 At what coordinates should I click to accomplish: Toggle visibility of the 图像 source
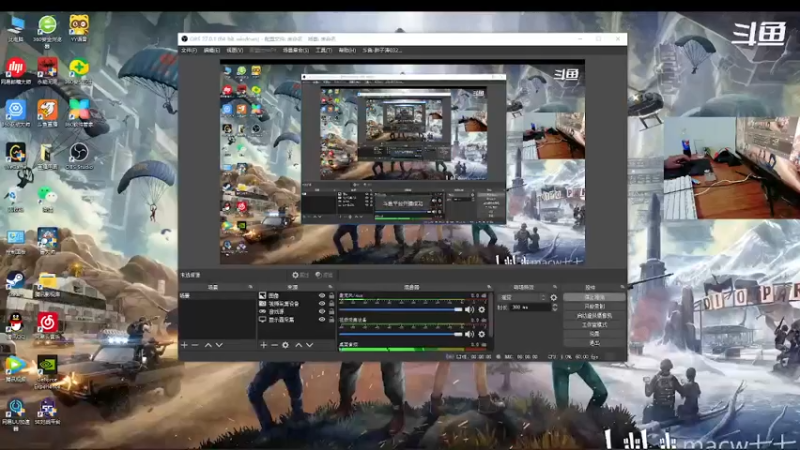pos(322,295)
